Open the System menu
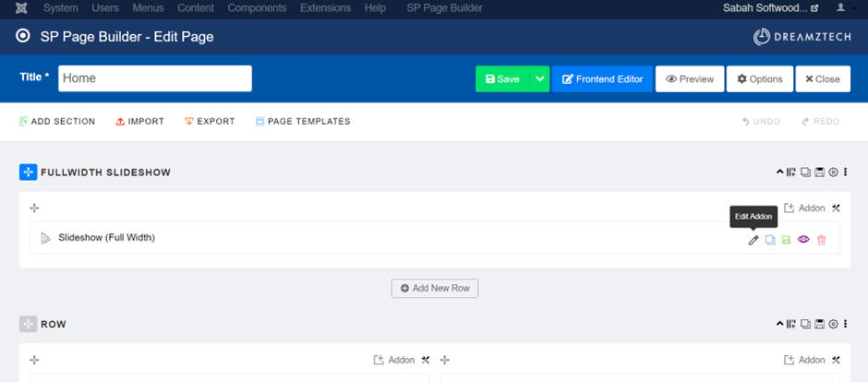 click(60, 8)
